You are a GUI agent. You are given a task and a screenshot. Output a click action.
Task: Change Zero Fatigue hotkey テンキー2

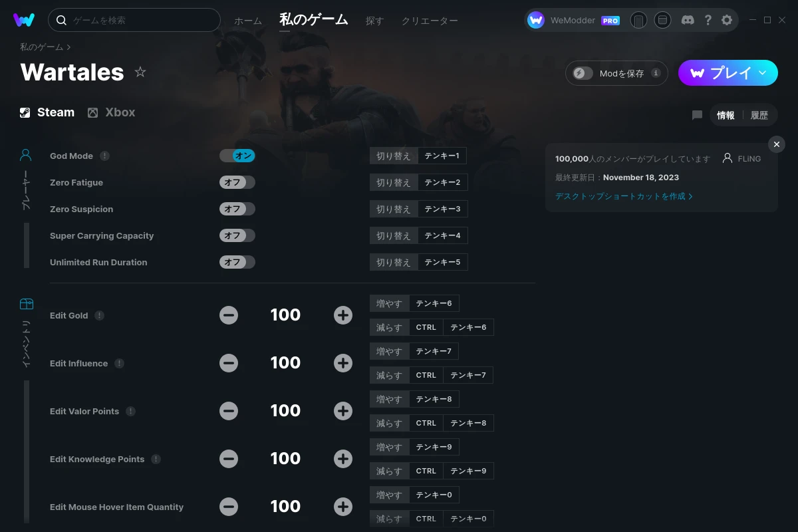443,182
